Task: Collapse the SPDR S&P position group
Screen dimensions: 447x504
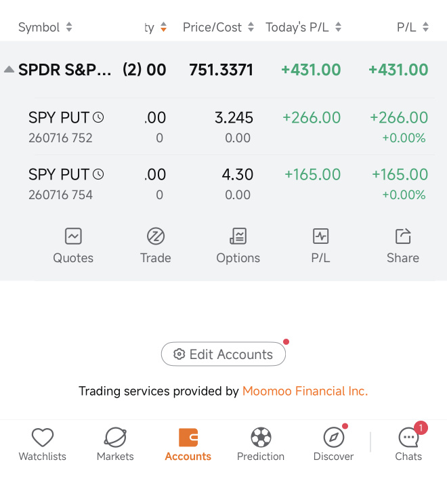Action: pyautogui.click(x=9, y=69)
